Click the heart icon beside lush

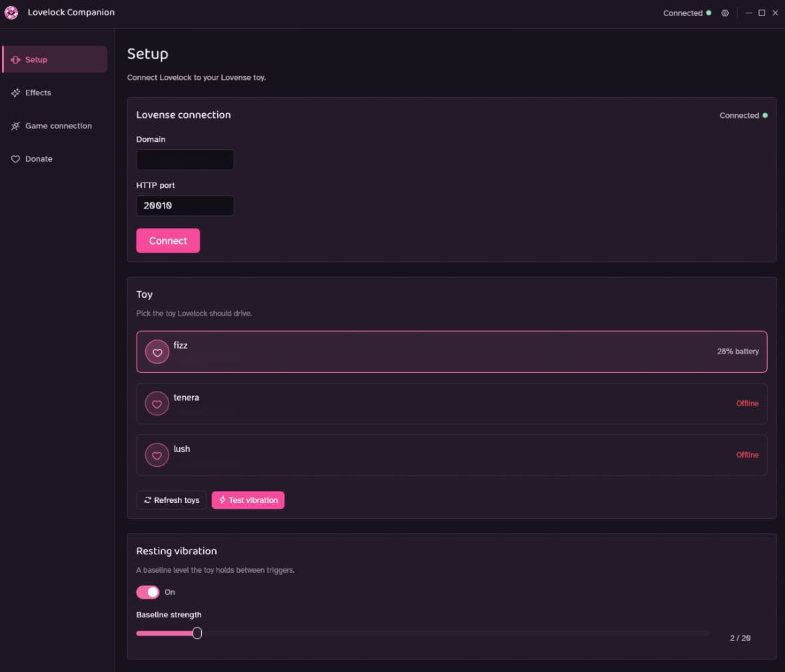[157, 455]
